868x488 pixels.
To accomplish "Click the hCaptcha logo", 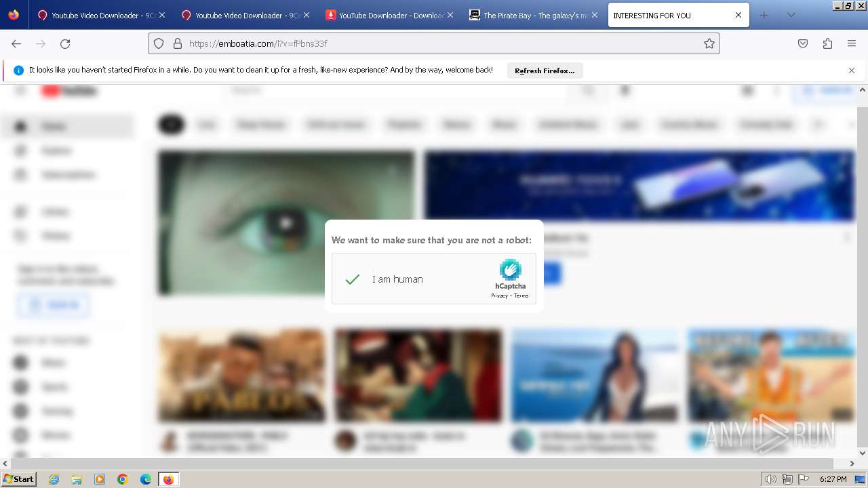I will (510, 270).
